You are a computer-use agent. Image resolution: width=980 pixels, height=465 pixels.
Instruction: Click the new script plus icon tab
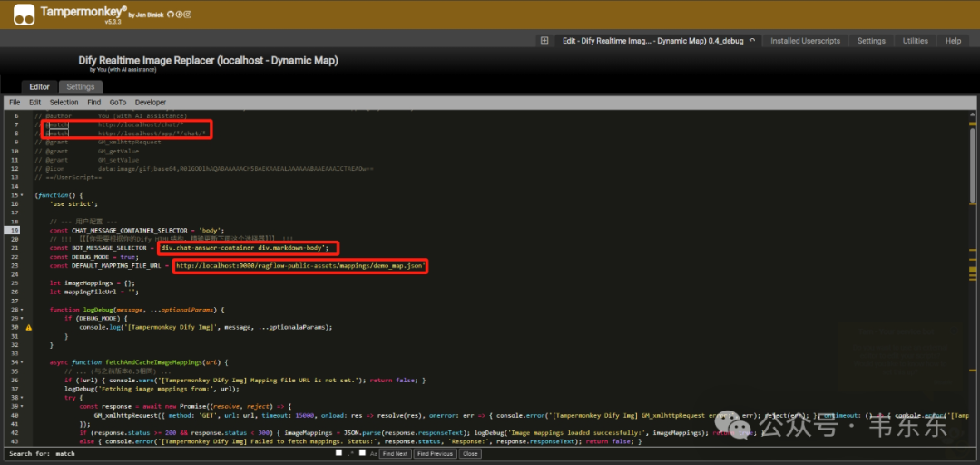pyautogui.click(x=544, y=40)
